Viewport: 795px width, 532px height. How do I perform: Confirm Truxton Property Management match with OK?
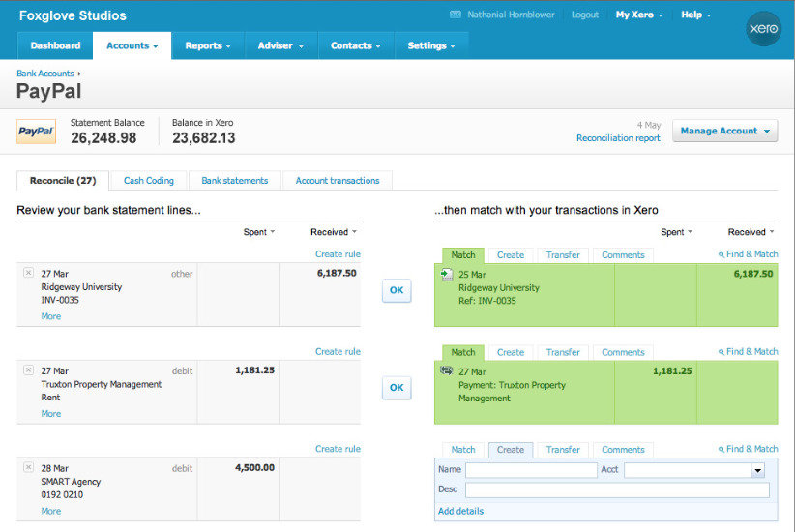click(397, 388)
